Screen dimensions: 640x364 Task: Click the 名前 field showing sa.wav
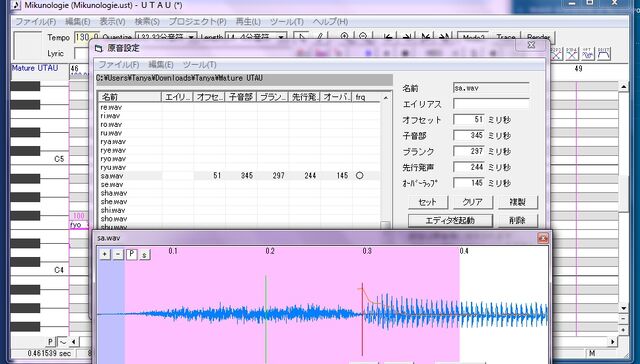(491, 88)
